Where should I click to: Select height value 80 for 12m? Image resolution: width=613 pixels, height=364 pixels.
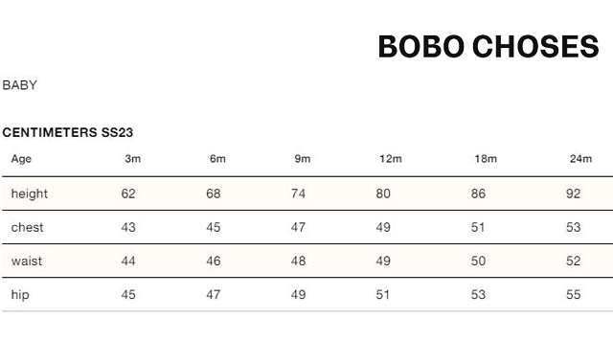click(x=383, y=193)
